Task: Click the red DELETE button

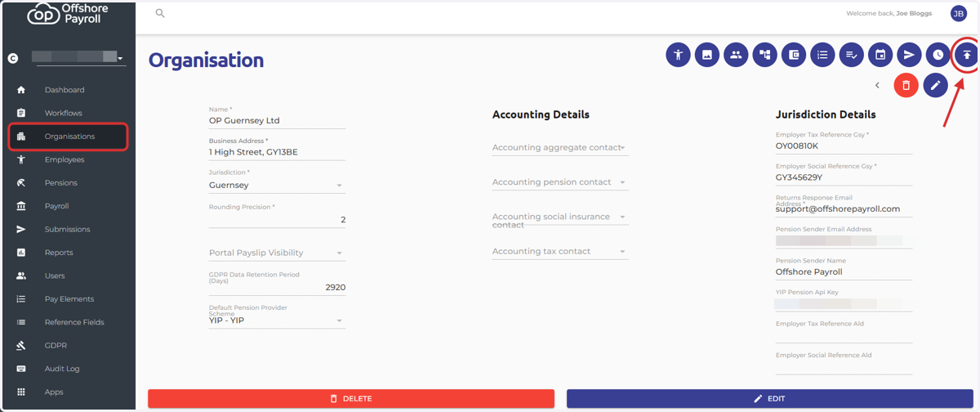Action: [x=351, y=398]
